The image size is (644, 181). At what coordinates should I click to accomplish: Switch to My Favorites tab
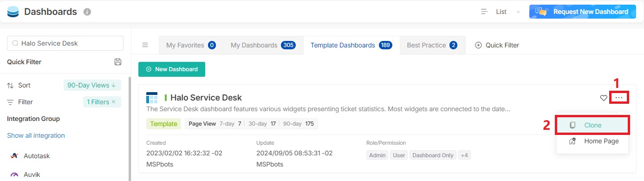191,45
